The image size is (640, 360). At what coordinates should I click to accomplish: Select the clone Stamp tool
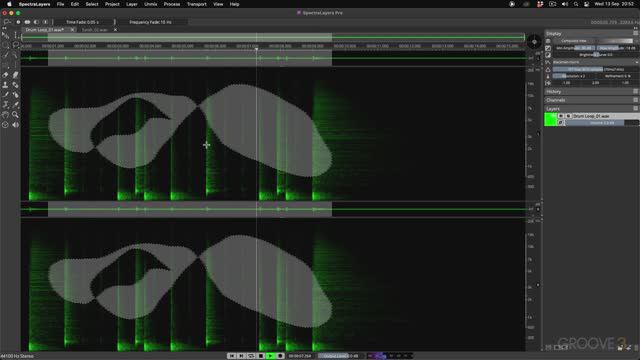pos(5,85)
